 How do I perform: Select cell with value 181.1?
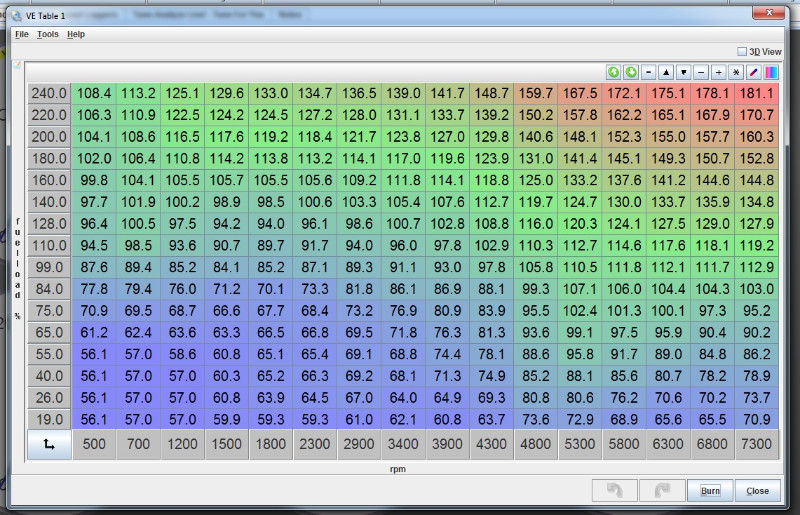click(x=757, y=93)
